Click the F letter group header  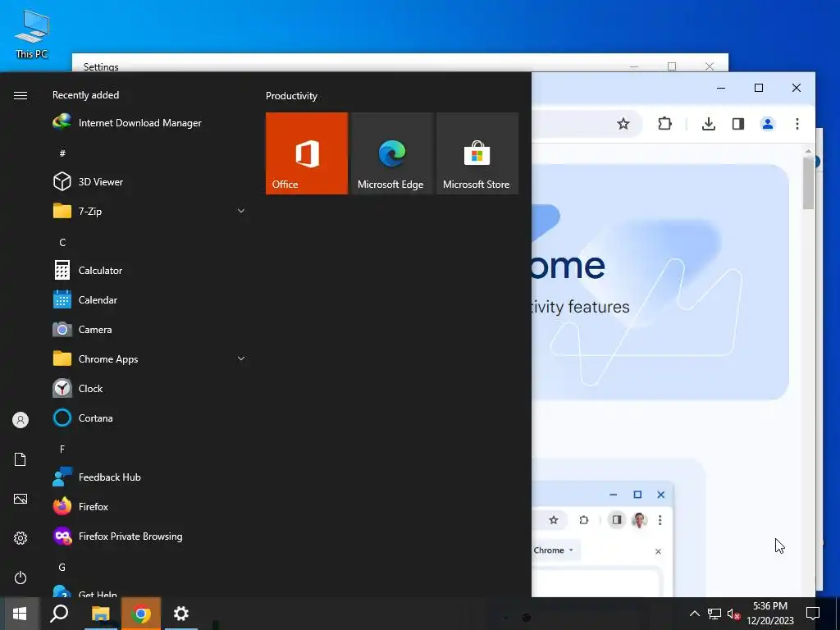62,449
